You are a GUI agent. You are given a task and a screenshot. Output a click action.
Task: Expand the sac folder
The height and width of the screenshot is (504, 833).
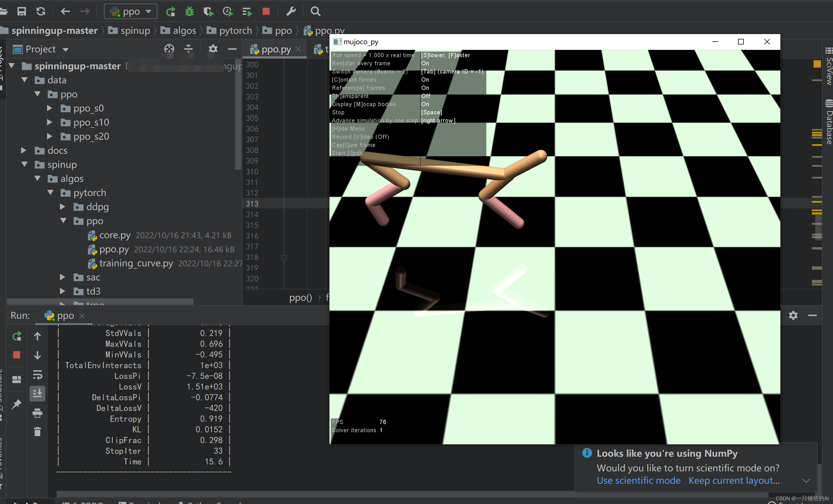point(63,277)
